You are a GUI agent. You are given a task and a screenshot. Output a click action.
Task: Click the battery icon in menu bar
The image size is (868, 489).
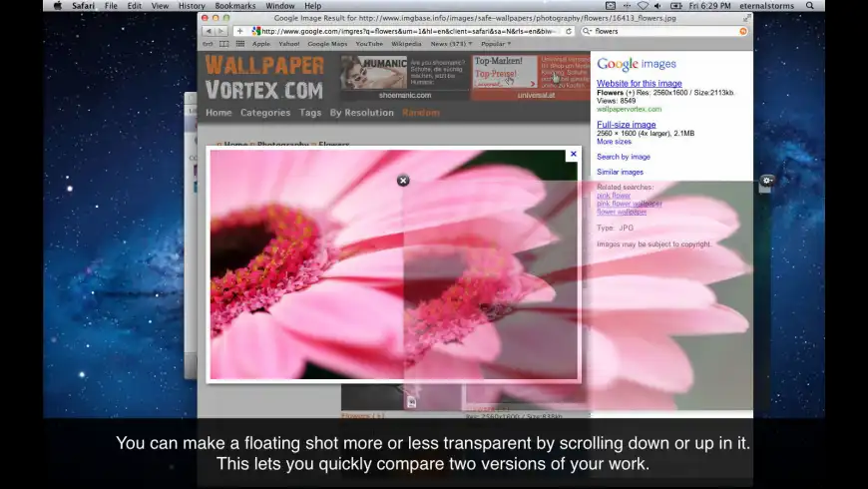675,6
